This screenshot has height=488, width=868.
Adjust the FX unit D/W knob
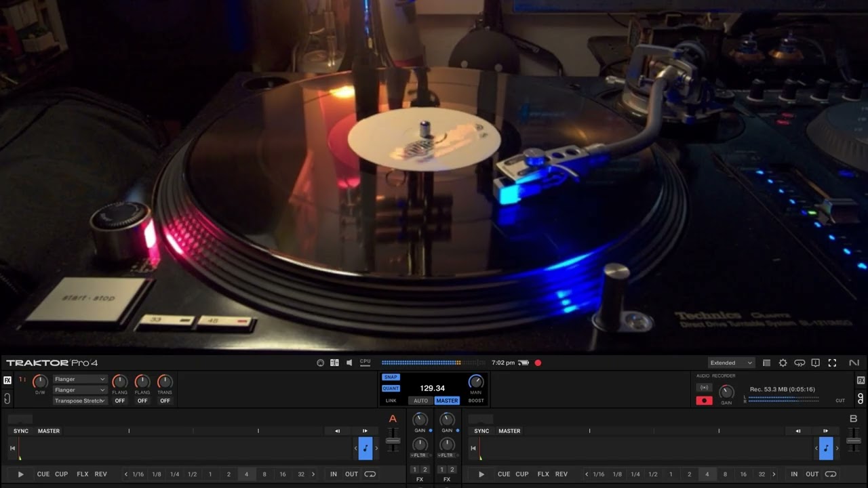40,382
